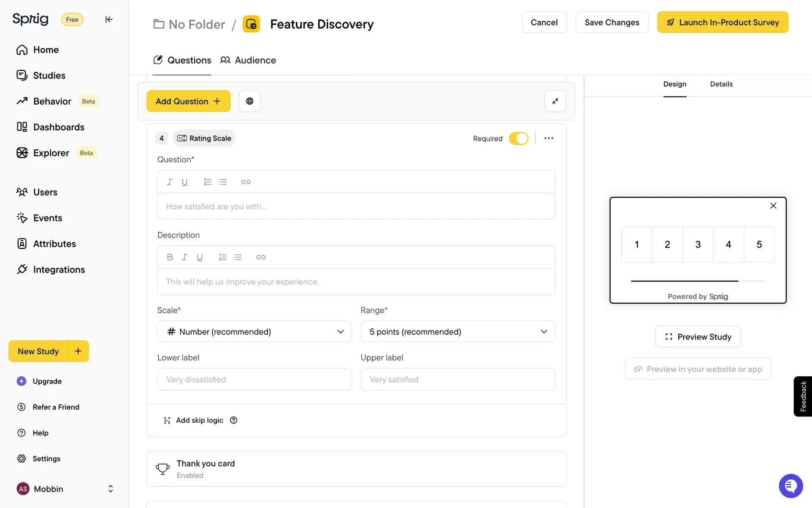Open the Range points dropdown
Image resolution: width=812 pixels, height=508 pixels.
pyautogui.click(x=457, y=332)
